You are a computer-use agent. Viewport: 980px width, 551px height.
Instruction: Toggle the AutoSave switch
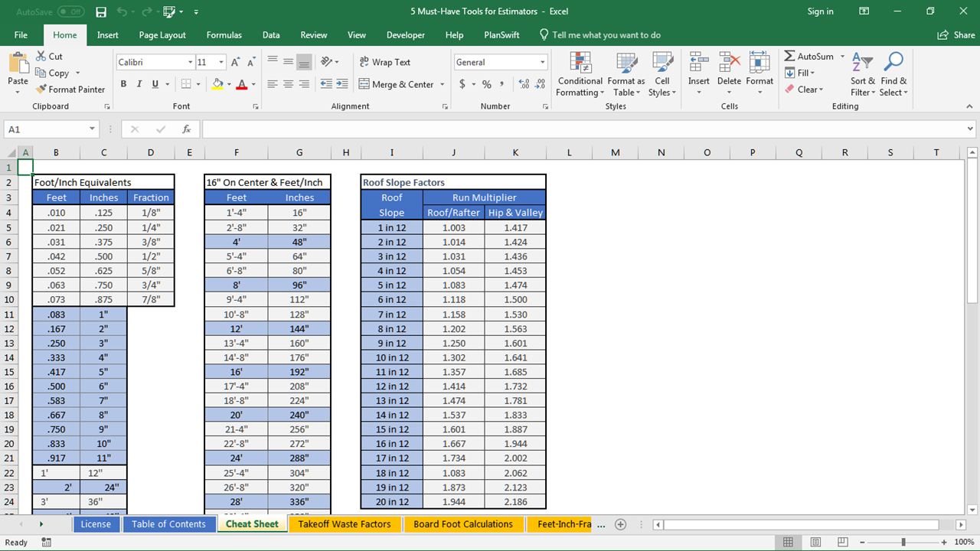tap(70, 11)
